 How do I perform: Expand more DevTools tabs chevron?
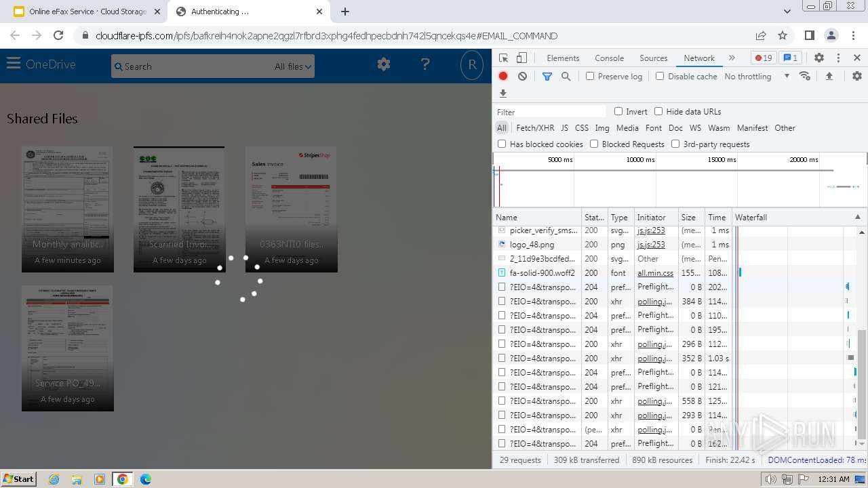coord(732,58)
